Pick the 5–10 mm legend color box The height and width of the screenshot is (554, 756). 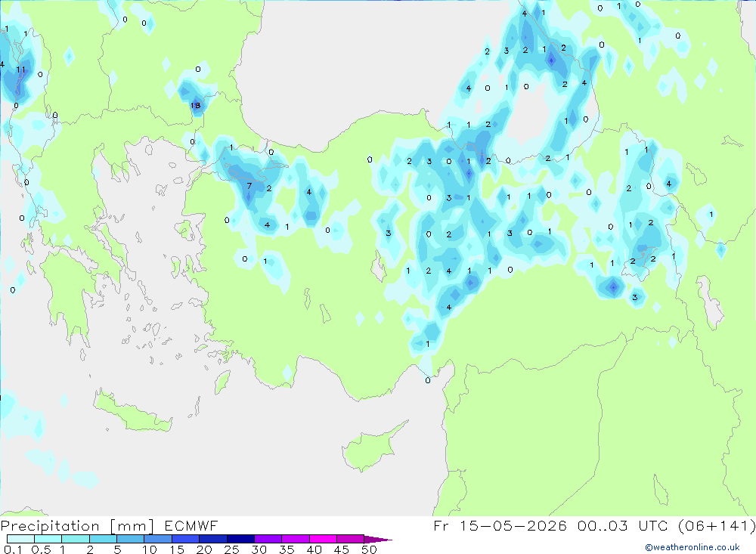pyautogui.click(x=130, y=539)
